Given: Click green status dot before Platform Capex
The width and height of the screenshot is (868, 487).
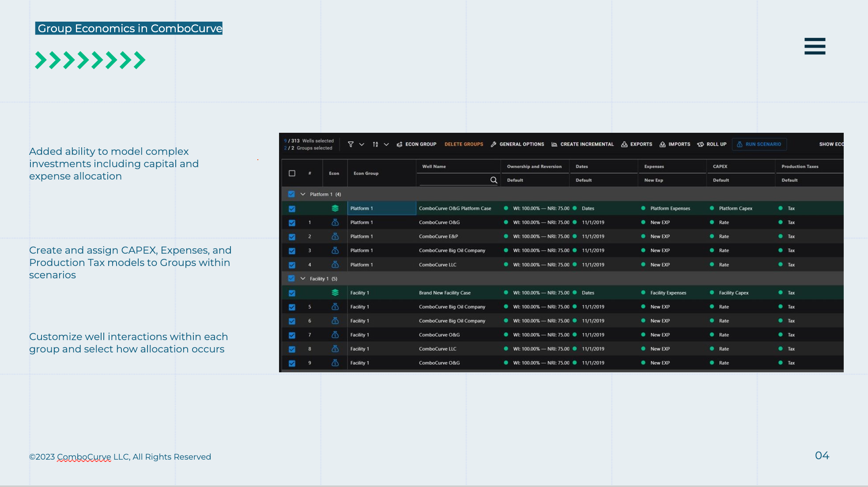Looking at the screenshot, I should coord(712,208).
